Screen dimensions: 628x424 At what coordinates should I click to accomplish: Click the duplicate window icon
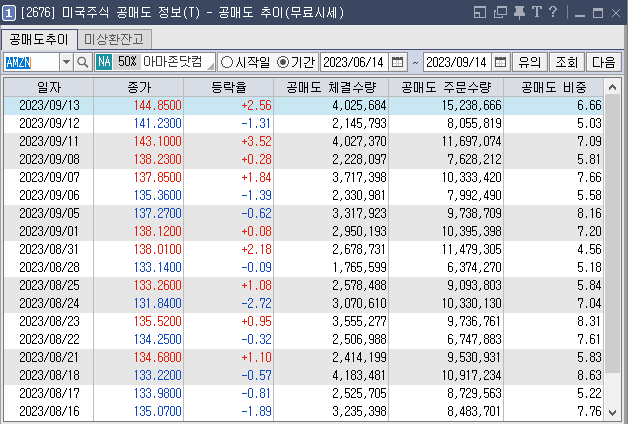(x=500, y=12)
